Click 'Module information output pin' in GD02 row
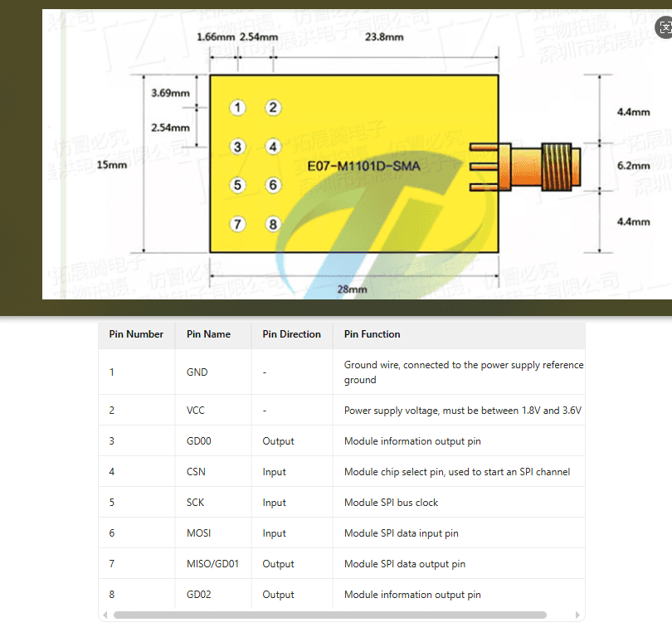 click(x=412, y=595)
